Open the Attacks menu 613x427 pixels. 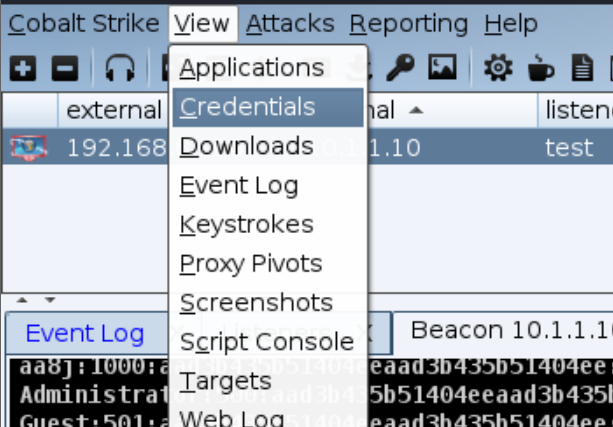tap(290, 23)
